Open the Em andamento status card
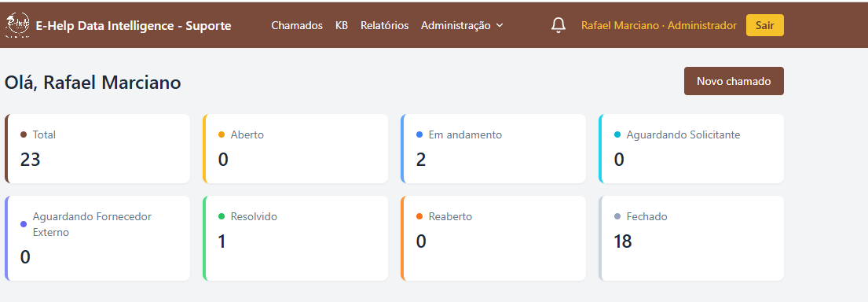The image size is (868, 302). click(x=493, y=149)
